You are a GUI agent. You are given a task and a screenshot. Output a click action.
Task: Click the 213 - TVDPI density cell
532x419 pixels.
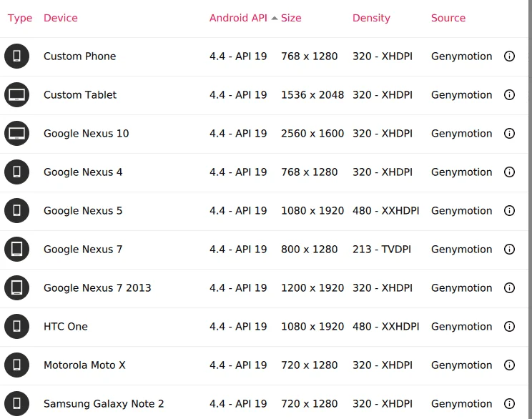click(x=382, y=250)
